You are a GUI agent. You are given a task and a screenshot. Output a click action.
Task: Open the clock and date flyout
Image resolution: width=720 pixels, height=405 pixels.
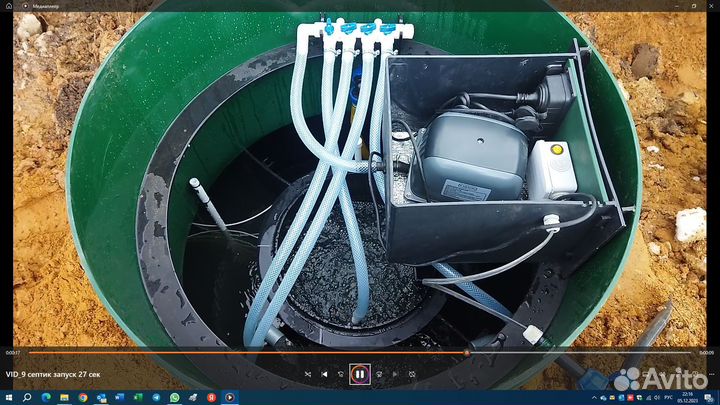(x=687, y=397)
